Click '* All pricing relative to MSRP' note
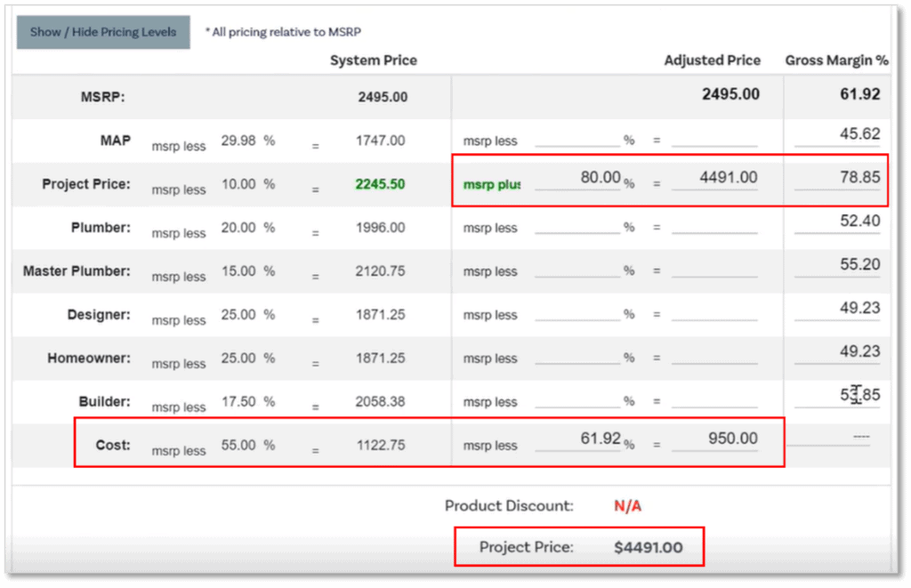This screenshot has width=911, height=588. 283,33
